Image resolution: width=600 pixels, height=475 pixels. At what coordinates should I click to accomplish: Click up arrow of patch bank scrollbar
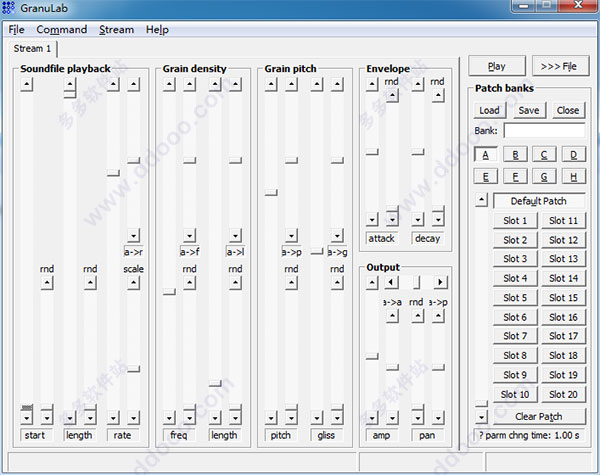[x=481, y=199]
